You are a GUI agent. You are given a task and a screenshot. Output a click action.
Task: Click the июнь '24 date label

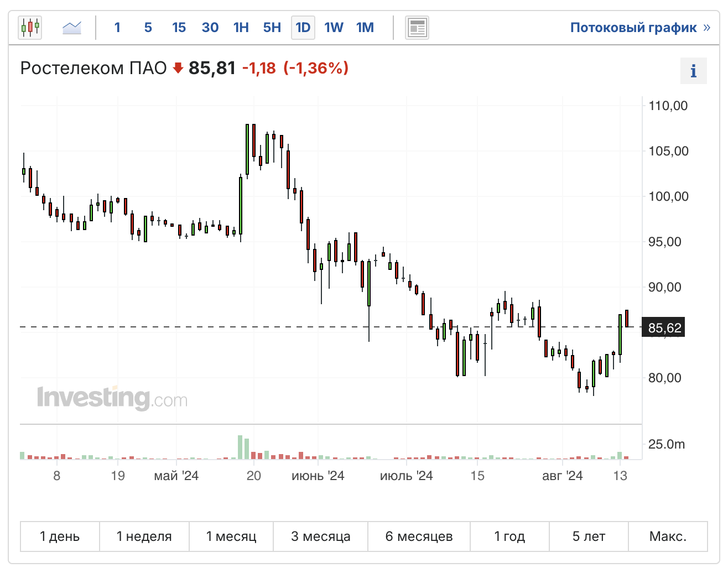click(318, 476)
